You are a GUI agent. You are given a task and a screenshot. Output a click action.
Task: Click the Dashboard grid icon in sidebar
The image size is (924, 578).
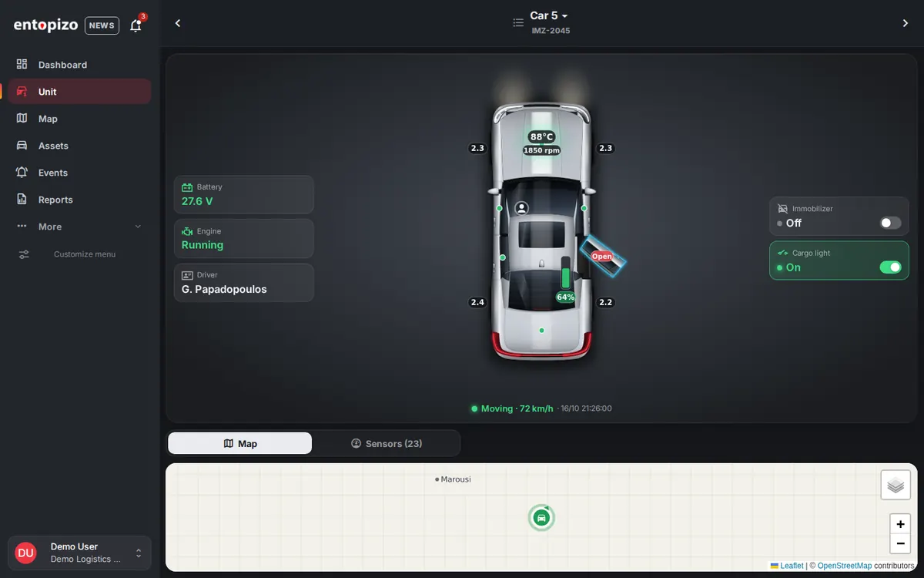pos(22,65)
